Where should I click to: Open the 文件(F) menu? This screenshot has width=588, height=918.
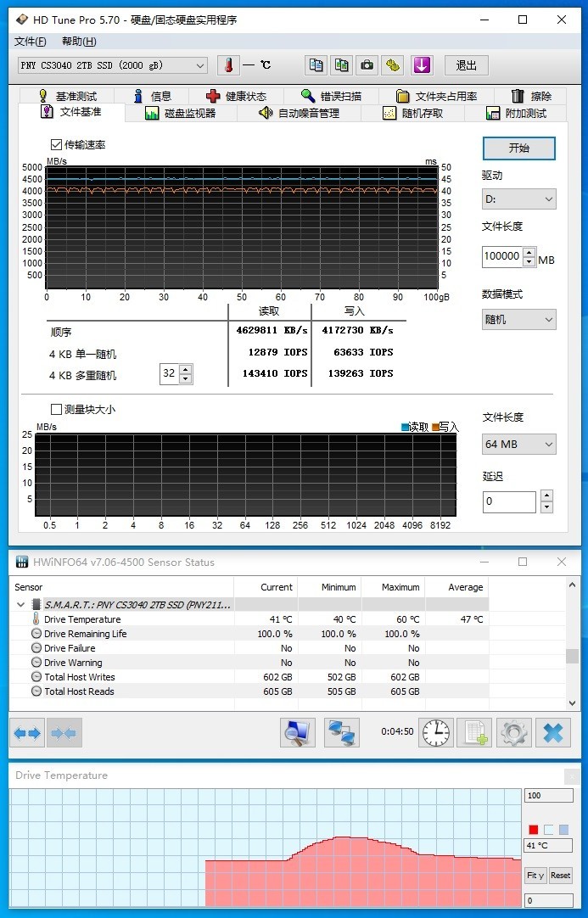pyautogui.click(x=30, y=42)
